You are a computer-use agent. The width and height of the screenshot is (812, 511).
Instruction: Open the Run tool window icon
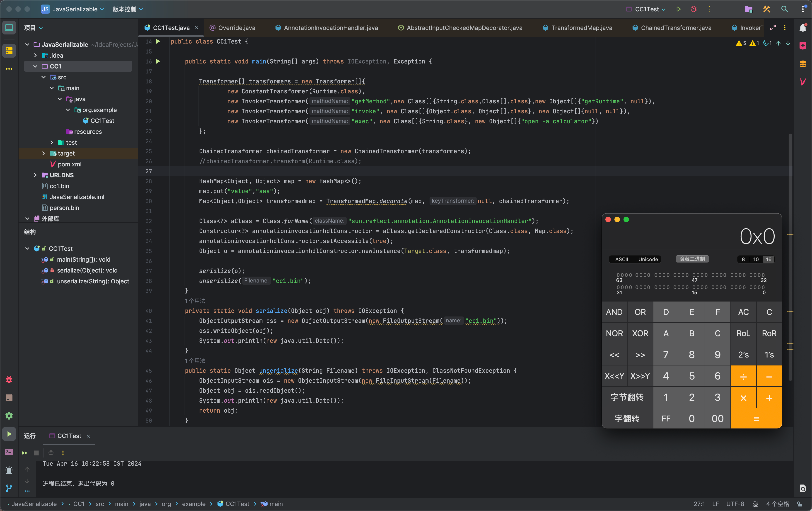tap(9, 434)
